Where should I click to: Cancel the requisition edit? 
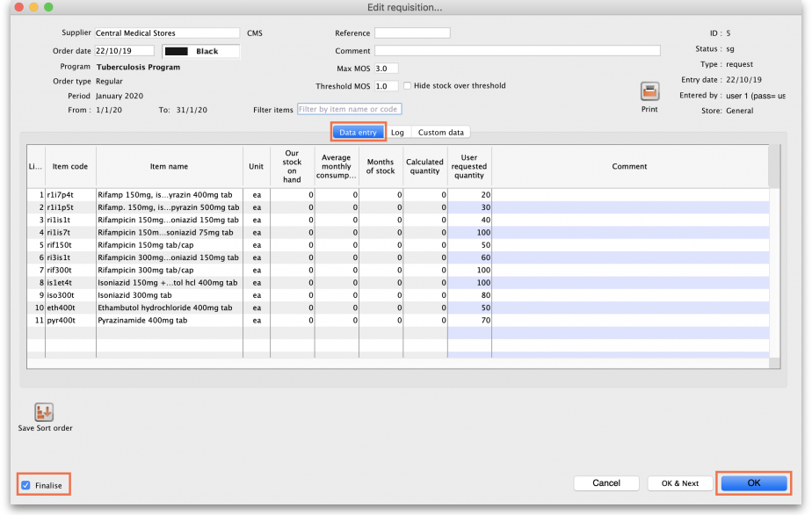[x=606, y=483]
